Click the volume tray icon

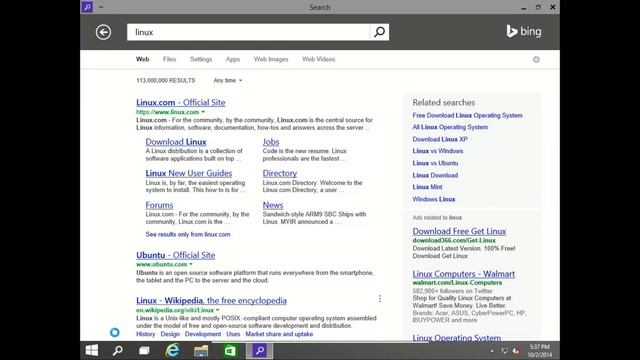516,351
